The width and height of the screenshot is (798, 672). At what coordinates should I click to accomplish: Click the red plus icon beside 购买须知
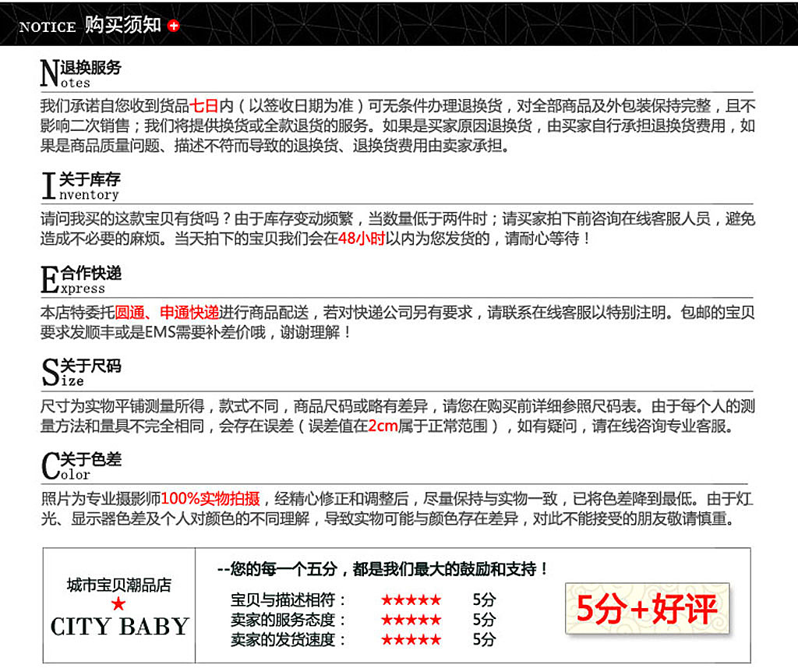tap(173, 26)
